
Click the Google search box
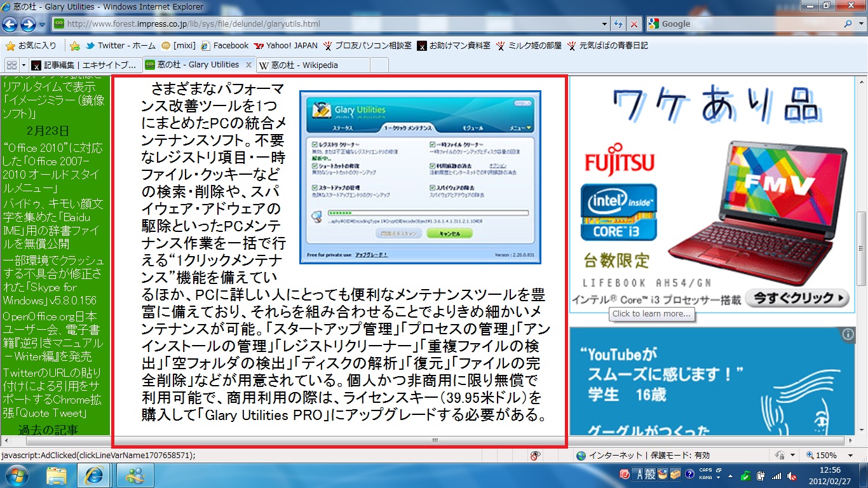[750, 24]
